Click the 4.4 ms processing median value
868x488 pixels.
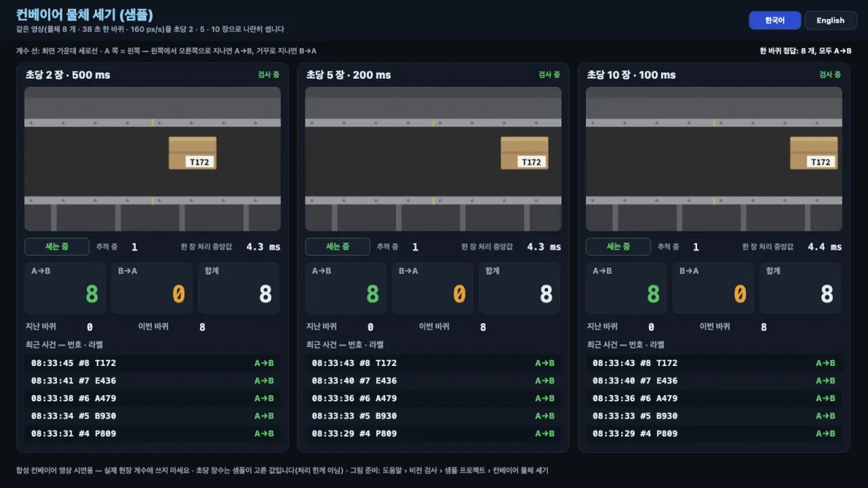tap(825, 247)
